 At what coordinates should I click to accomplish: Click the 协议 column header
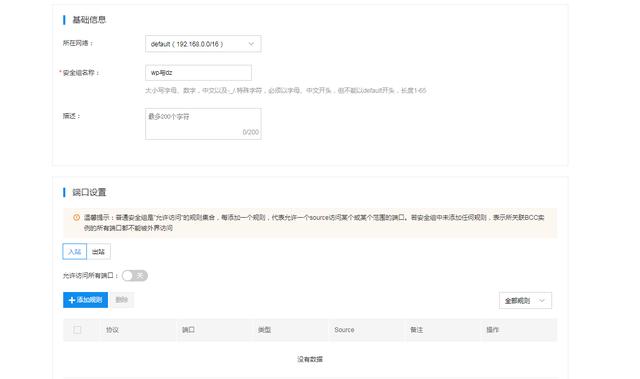pos(112,330)
